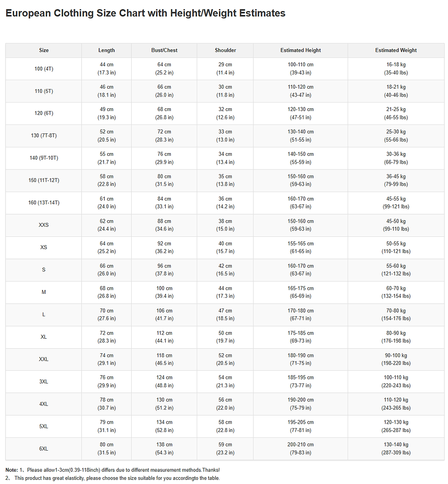The image size is (448, 484).
Task: Click the page title European Clothing Size Chart
Action: coord(145,13)
